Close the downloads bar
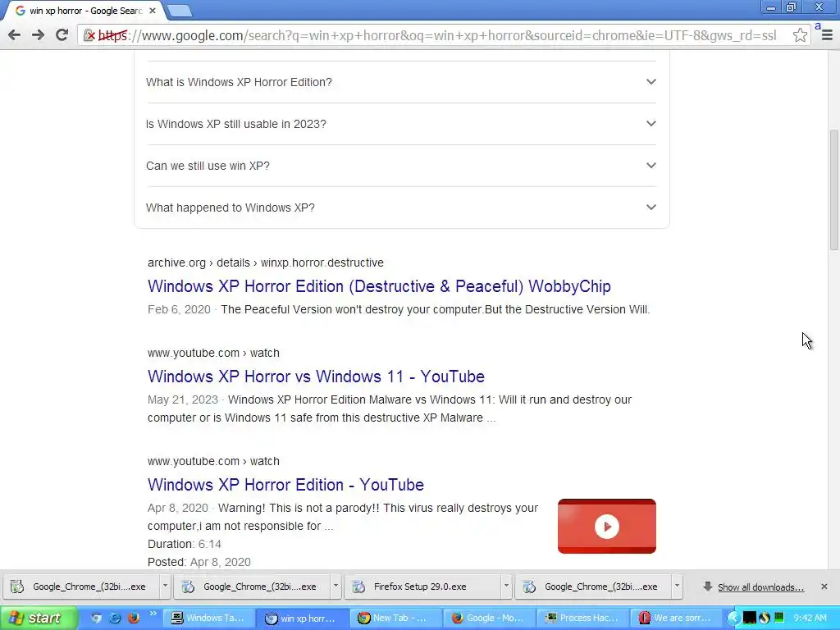 824,587
